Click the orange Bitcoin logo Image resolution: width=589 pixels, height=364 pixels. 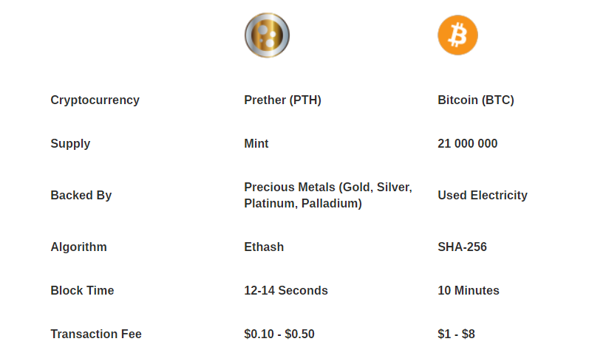458,35
